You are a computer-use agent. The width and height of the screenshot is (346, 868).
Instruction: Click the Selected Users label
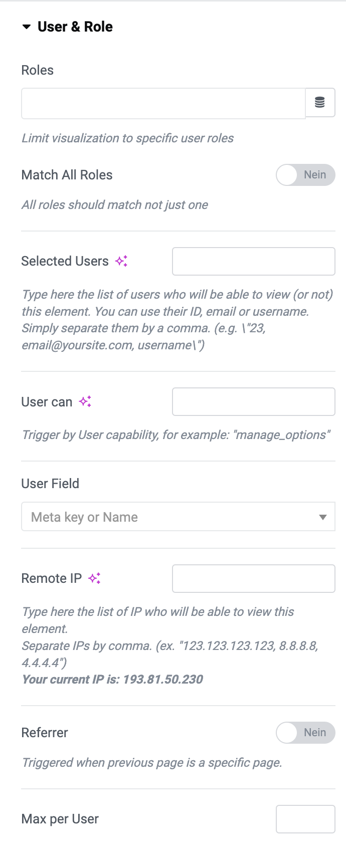click(x=65, y=261)
